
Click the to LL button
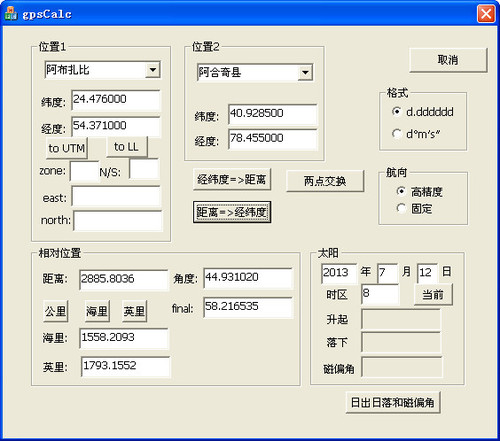(x=127, y=147)
